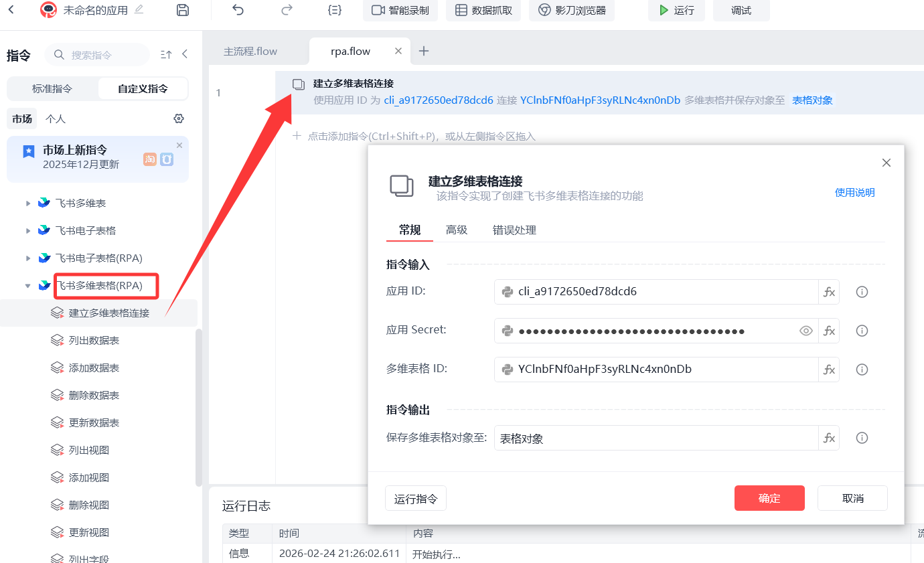Close the rpa.flow tab

398,51
